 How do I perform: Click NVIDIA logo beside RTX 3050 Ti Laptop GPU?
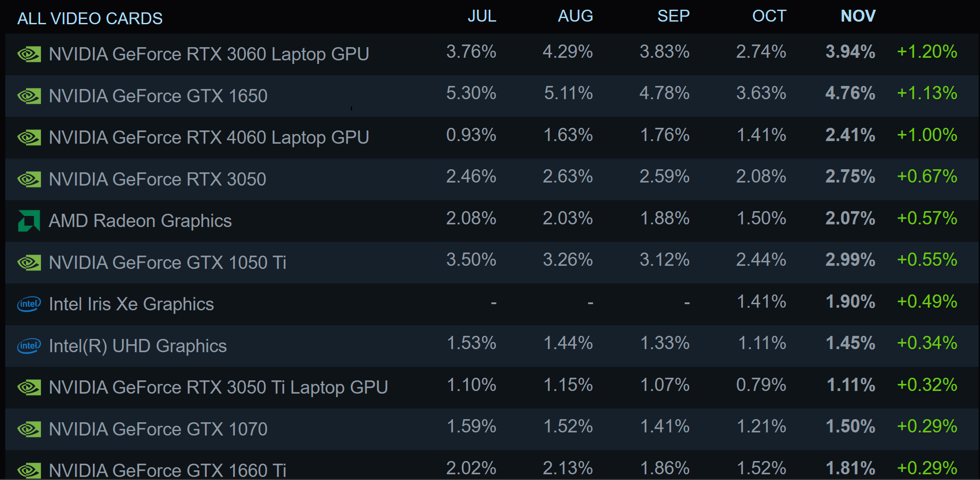[29, 387]
